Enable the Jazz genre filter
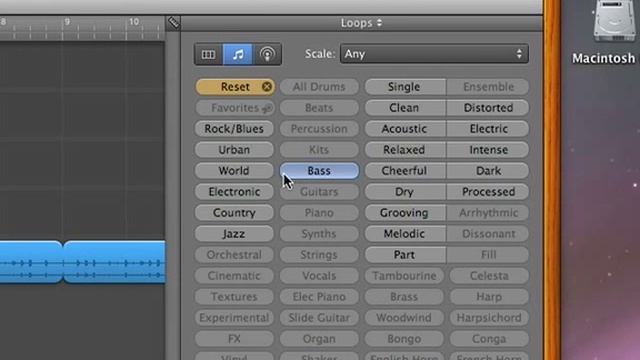This screenshot has width=640, height=360. pos(234,234)
